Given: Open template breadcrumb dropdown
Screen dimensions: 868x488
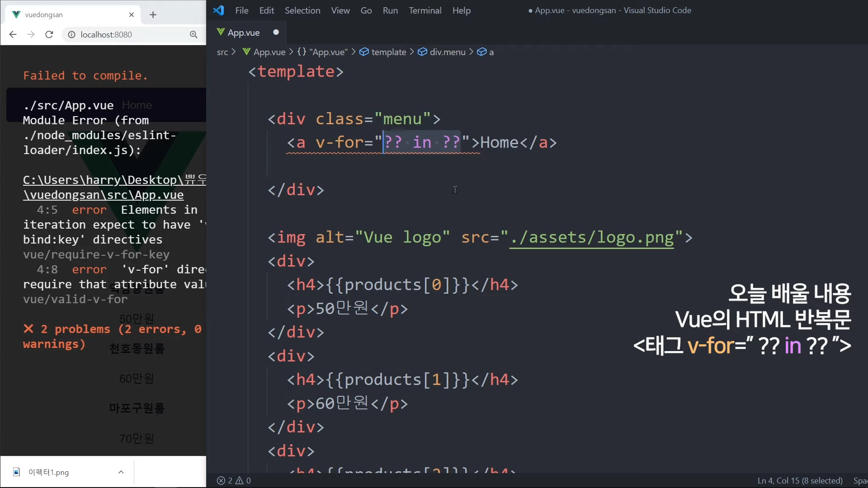Looking at the screenshot, I should pyautogui.click(x=388, y=52).
